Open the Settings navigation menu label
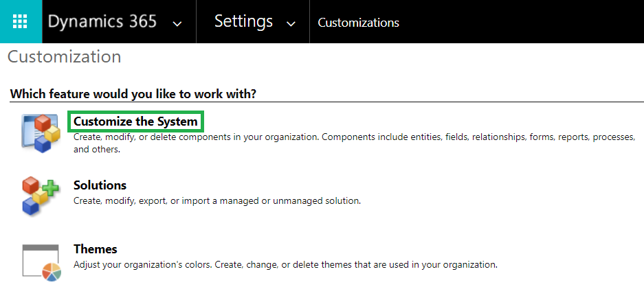Screen dimensions: 644x289 pos(243,21)
